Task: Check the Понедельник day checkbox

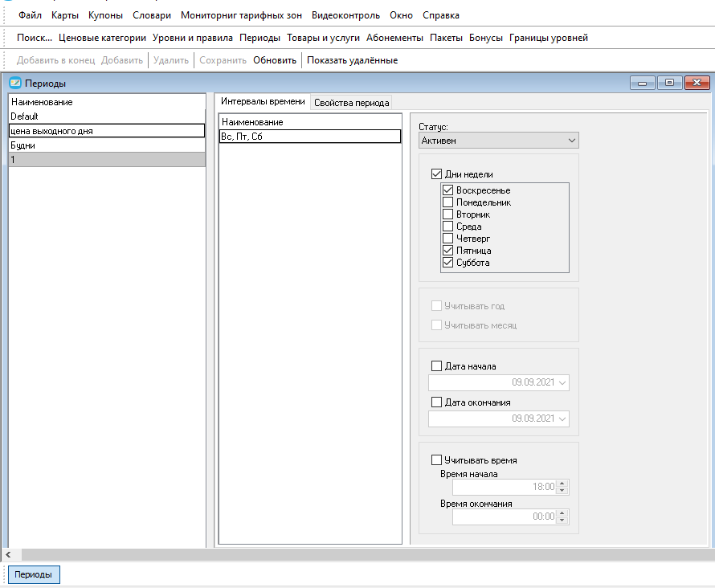Action: coord(447,202)
